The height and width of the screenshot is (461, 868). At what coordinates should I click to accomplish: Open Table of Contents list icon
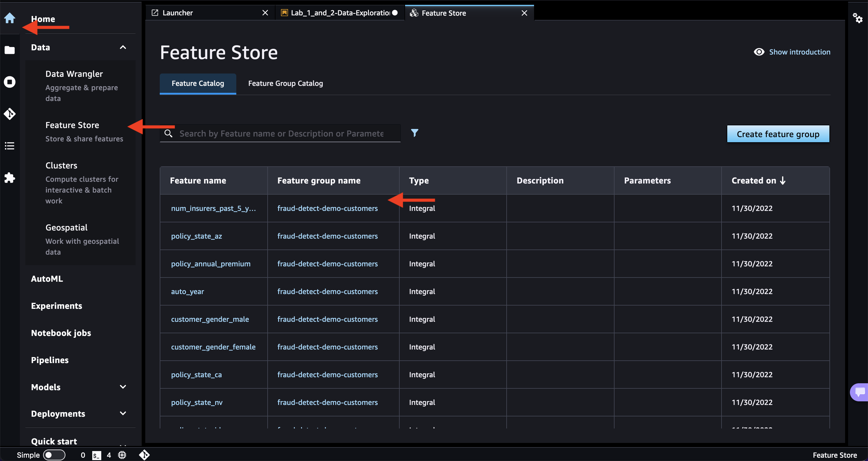[9, 146]
